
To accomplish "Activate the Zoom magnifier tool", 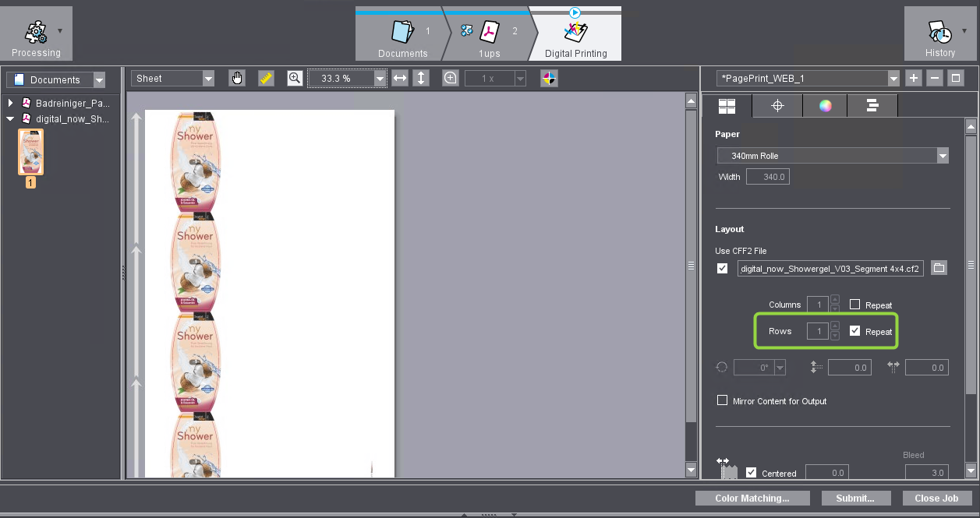I will (294, 78).
